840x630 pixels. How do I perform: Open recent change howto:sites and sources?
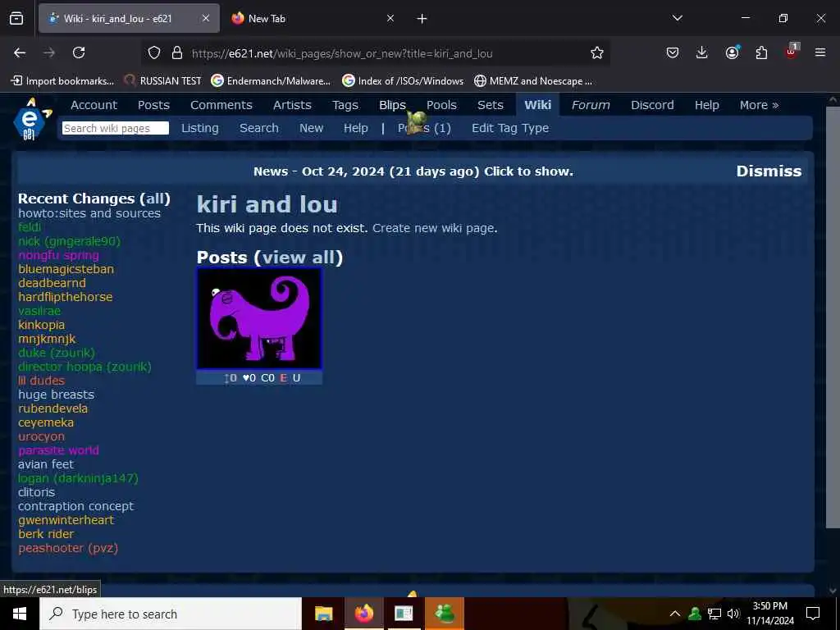(89, 213)
